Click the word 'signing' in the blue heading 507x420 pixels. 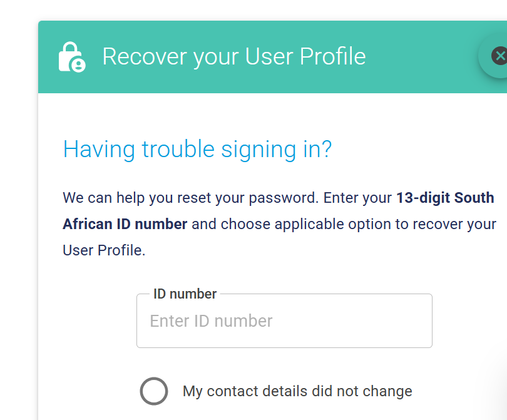coord(259,150)
